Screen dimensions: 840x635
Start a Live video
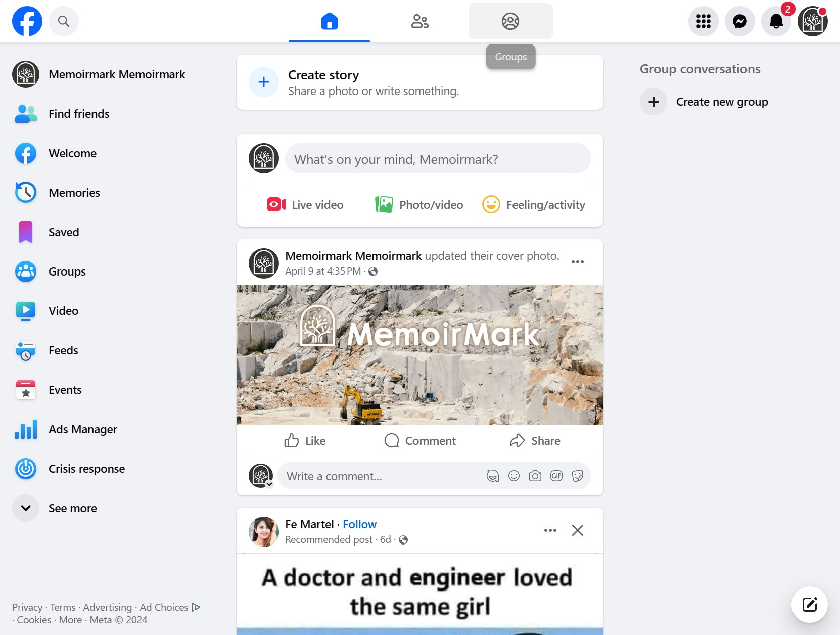tap(306, 205)
